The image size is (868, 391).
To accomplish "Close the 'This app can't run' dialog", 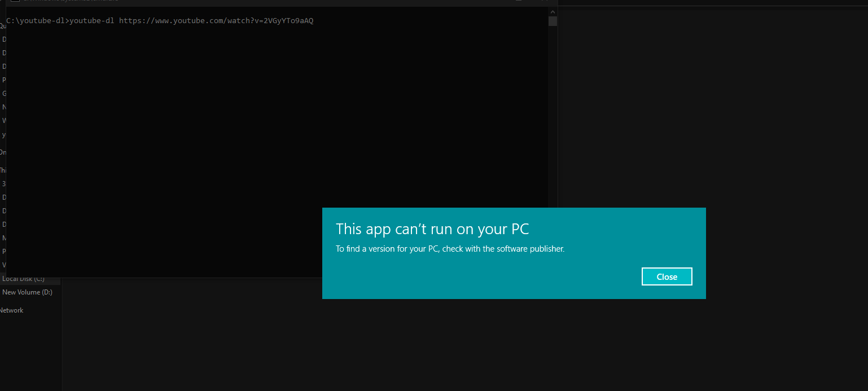I will click(x=667, y=276).
